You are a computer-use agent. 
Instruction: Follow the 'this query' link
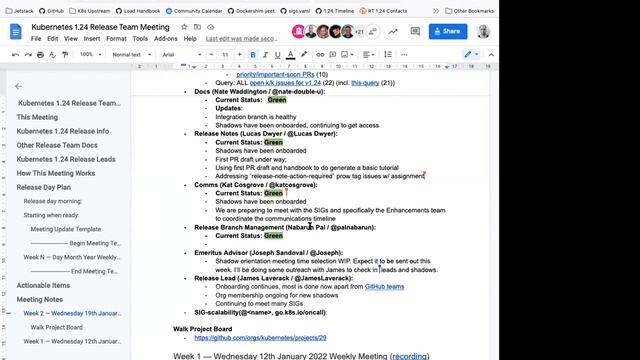click(365, 83)
